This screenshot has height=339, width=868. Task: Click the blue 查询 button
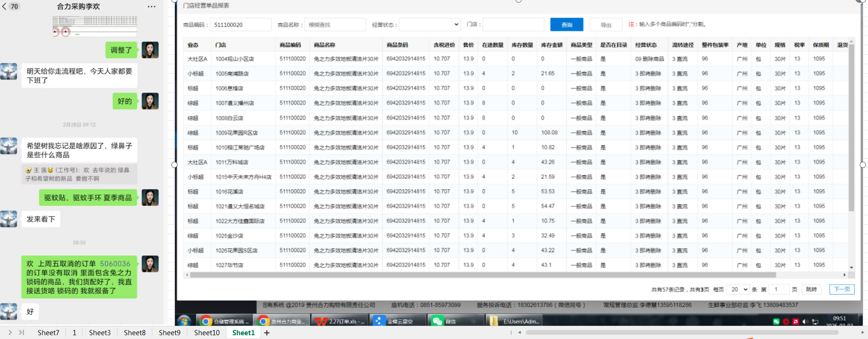[x=567, y=25]
